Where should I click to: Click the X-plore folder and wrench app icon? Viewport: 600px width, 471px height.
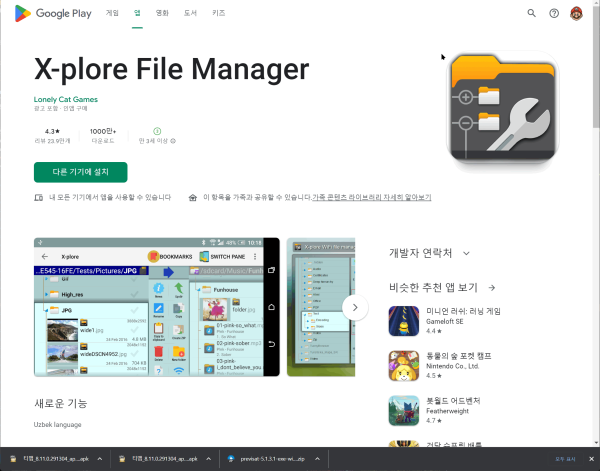coord(503,108)
